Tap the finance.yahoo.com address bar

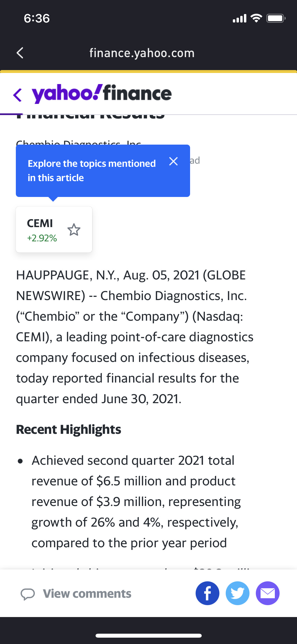(x=142, y=53)
